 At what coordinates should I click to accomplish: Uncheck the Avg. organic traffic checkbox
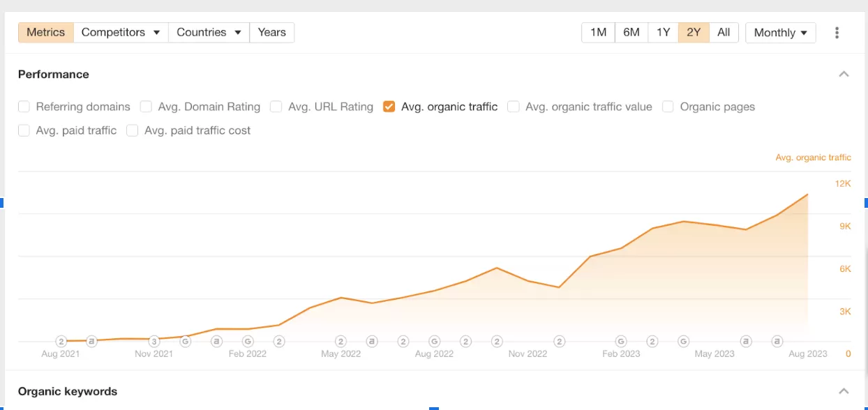pos(389,107)
